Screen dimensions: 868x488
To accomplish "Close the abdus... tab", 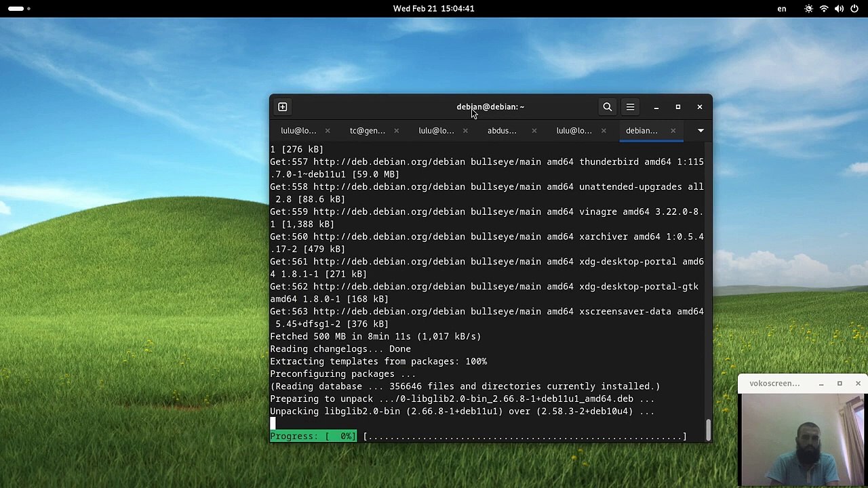I will [534, 131].
